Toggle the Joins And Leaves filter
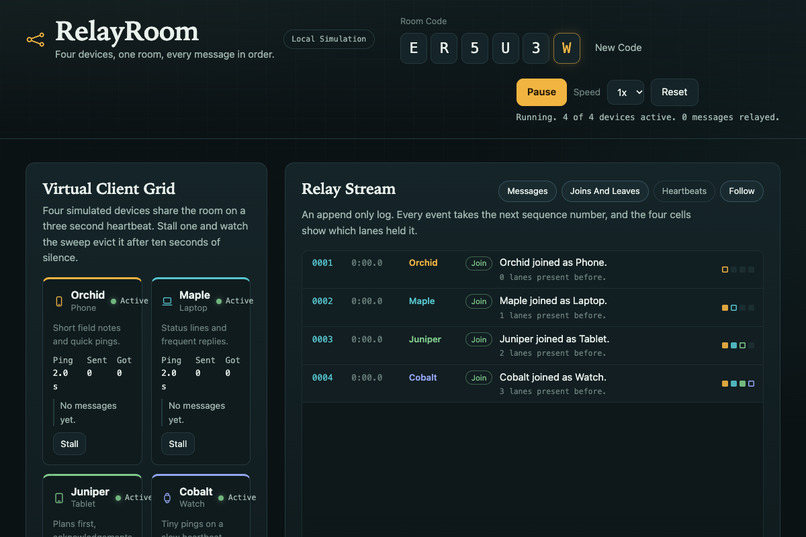The width and height of the screenshot is (806, 537). pos(604,191)
